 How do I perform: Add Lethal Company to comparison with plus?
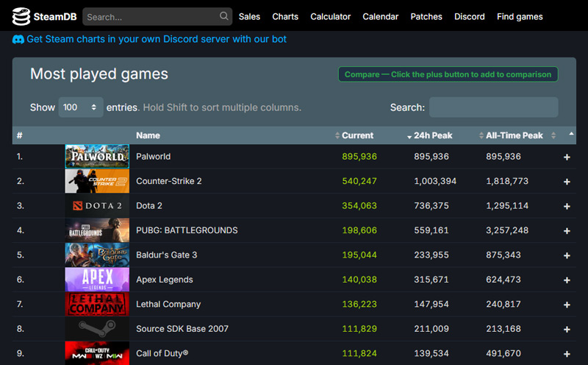click(567, 305)
